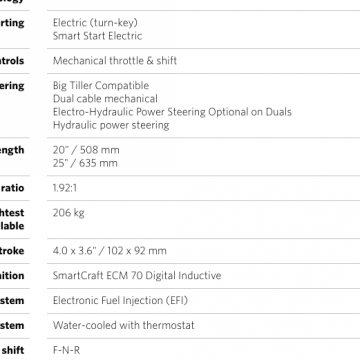
Task: Click 'SmartCraft ECM 70 Digital Inductive' ignition
Action: [x=137, y=276]
